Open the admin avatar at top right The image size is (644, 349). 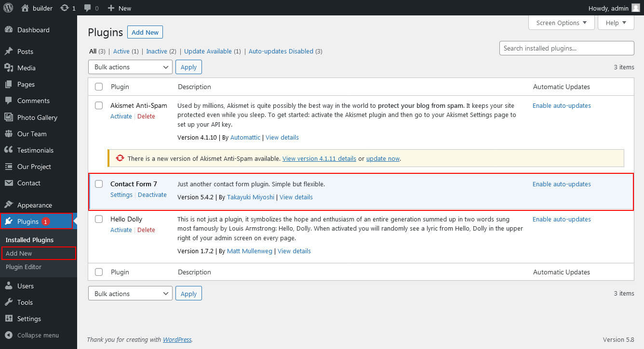[636, 8]
